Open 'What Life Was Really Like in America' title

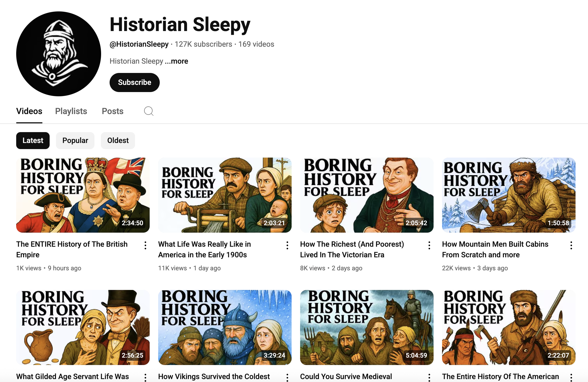[205, 249]
